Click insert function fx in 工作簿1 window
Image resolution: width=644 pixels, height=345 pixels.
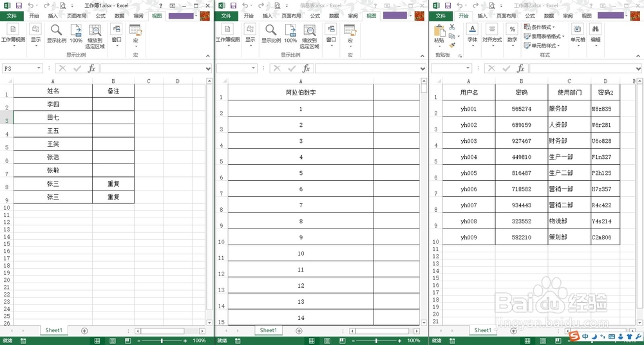(91, 68)
